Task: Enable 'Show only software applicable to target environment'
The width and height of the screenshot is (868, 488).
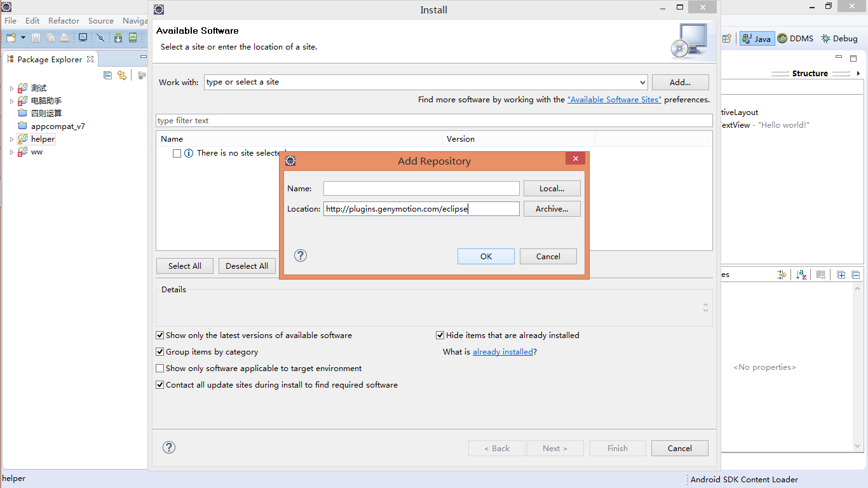Action: coord(160,369)
